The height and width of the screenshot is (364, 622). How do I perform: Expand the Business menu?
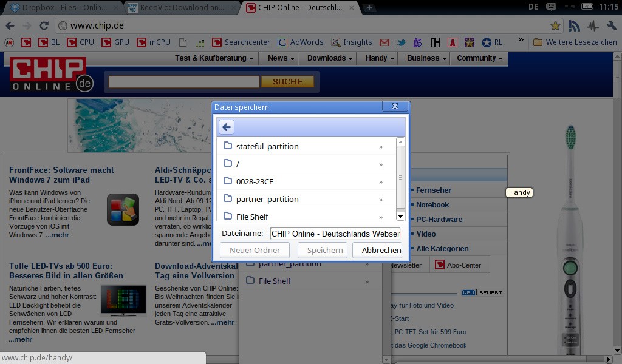click(426, 58)
